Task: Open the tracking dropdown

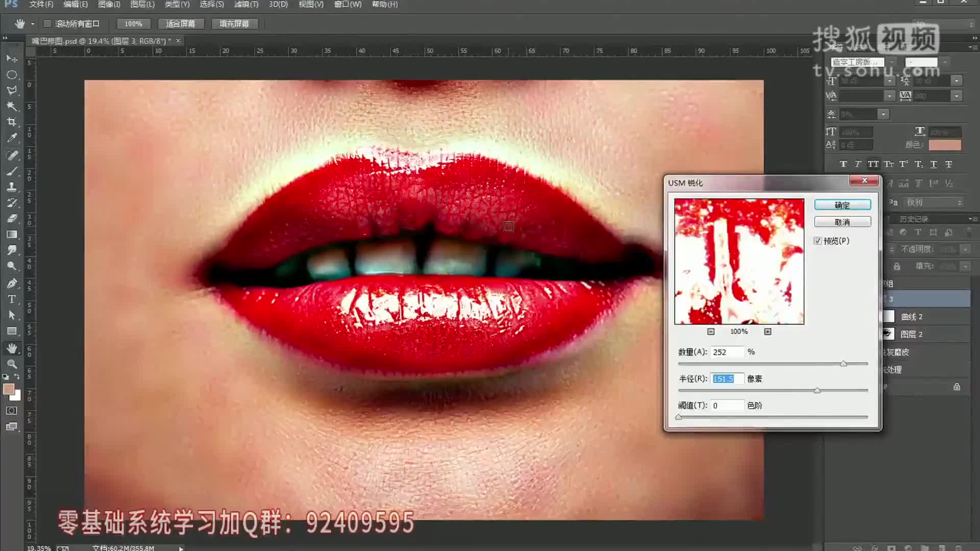Action: (957, 96)
